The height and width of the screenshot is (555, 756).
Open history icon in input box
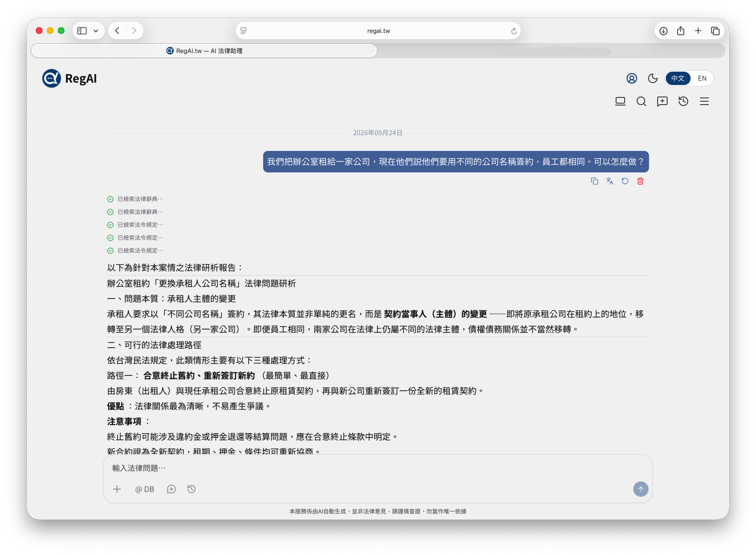192,489
